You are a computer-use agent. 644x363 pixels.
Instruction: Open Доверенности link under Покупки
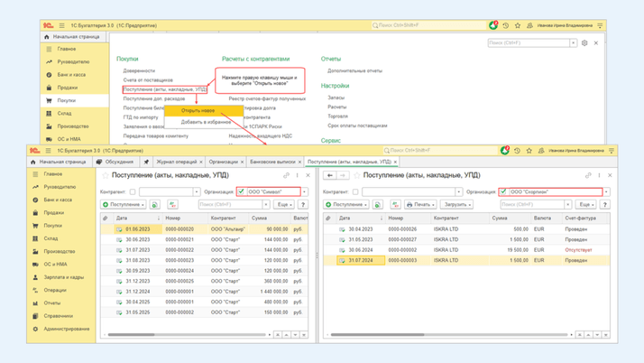139,70
